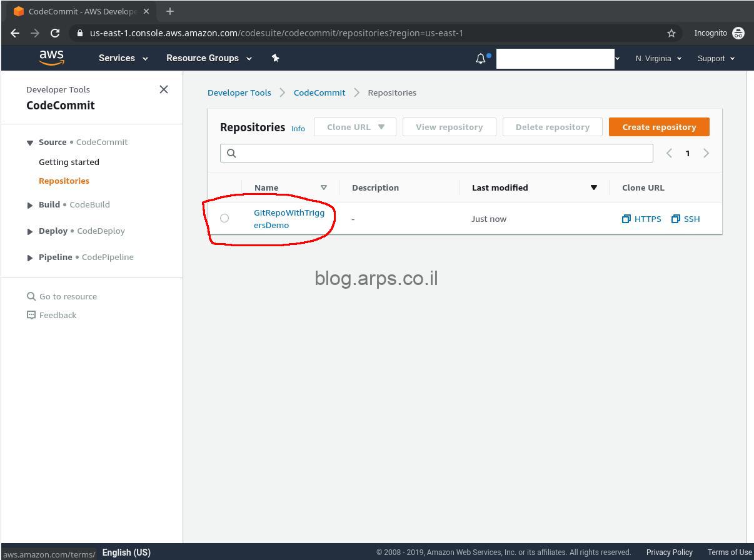Click the Feedback speech bubble icon
Viewport: 754px width, 560px height.
click(31, 315)
